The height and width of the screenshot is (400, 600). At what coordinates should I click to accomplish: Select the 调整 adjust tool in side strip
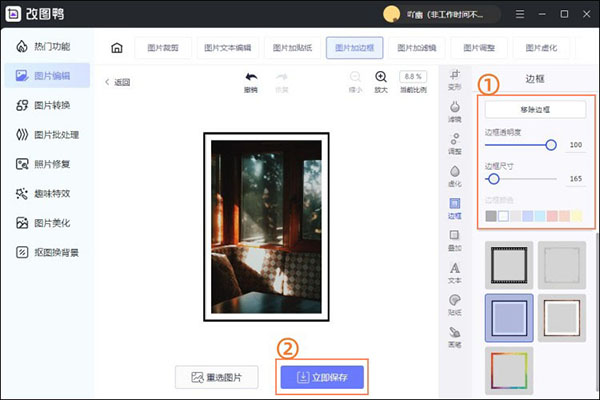click(455, 143)
